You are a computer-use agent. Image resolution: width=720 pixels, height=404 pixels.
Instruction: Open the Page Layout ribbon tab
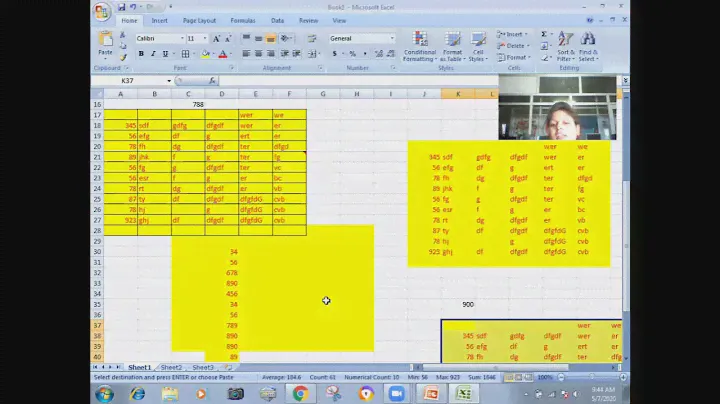pyautogui.click(x=199, y=20)
